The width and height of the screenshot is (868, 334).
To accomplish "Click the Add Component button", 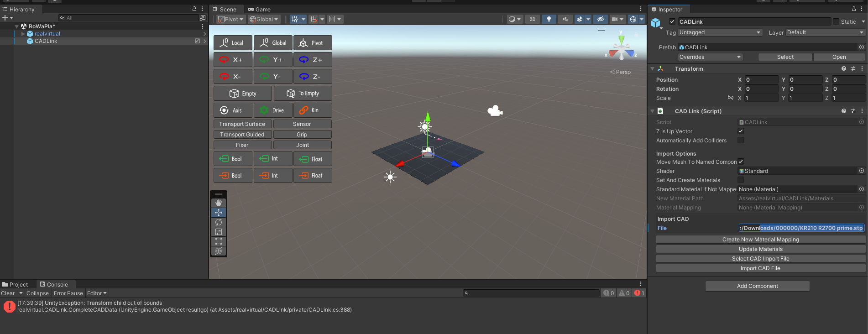I will (758, 286).
